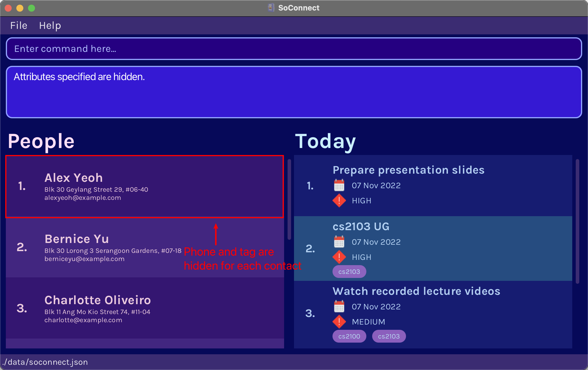
Task: Click the priority icon beside MEDIUM
Action: point(339,322)
